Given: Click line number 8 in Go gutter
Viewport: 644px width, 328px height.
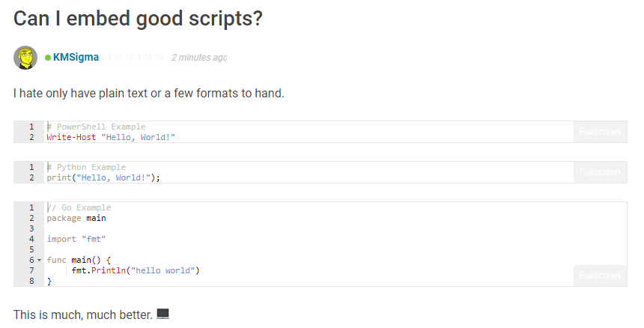Looking at the screenshot, I should pos(31,282).
